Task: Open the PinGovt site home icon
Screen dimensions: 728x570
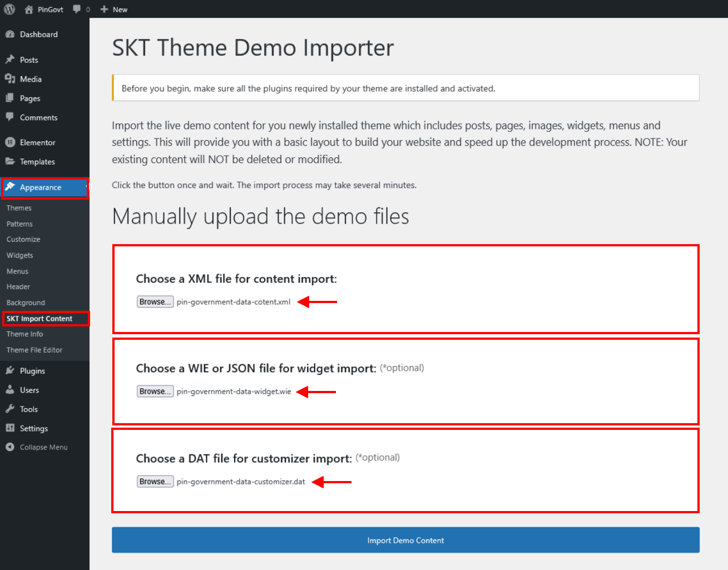Action: click(29, 9)
